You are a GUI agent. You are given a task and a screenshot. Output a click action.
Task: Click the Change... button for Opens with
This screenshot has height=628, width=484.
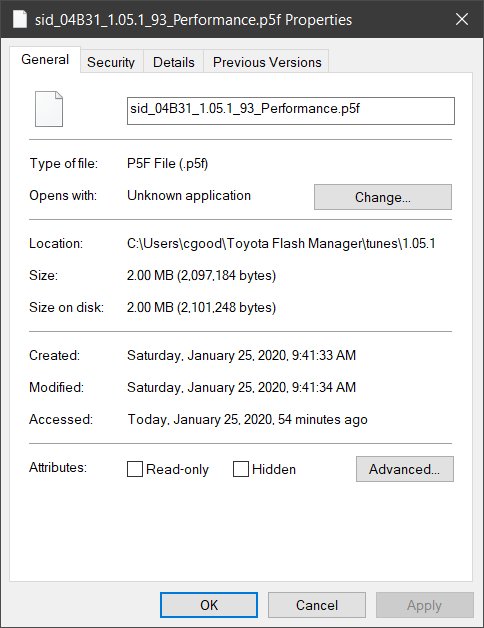[x=383, y=197]
